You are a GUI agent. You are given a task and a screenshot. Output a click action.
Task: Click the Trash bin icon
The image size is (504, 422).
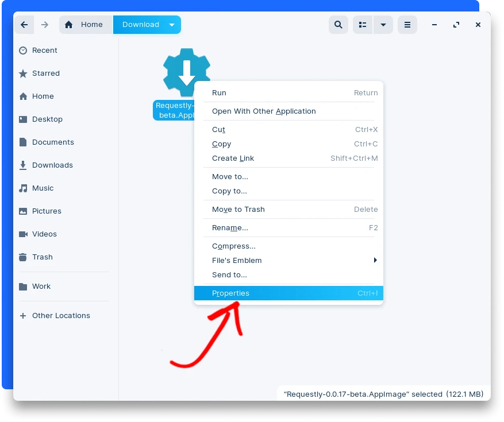pyautogui.click(x=23, y=257)
